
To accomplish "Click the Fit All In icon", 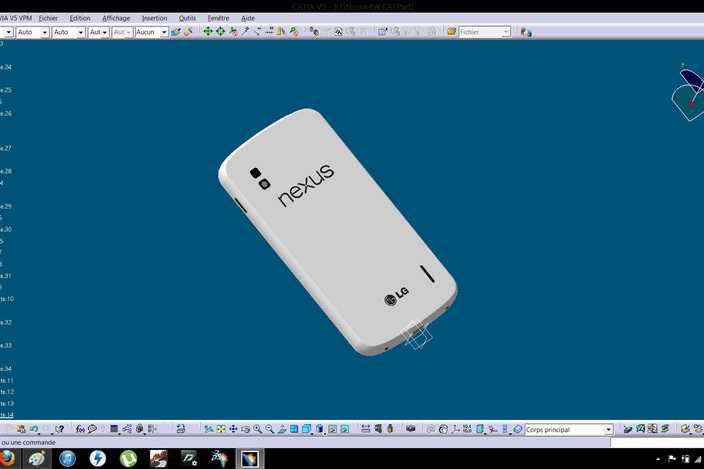I will [221, 429].
